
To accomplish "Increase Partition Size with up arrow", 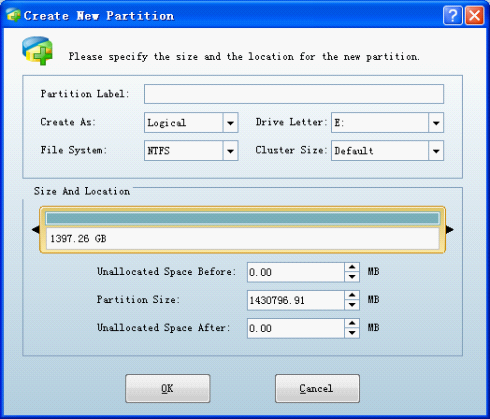I will 352,295.
